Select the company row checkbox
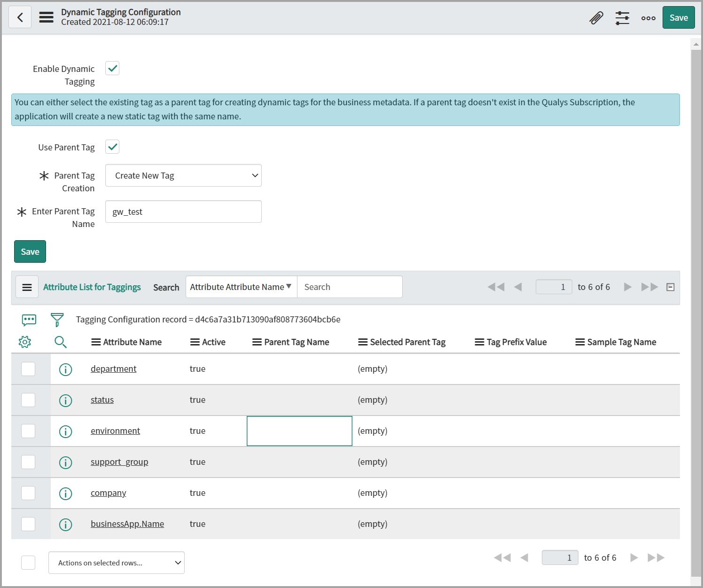The image size is (703, 588). (28, 493)
